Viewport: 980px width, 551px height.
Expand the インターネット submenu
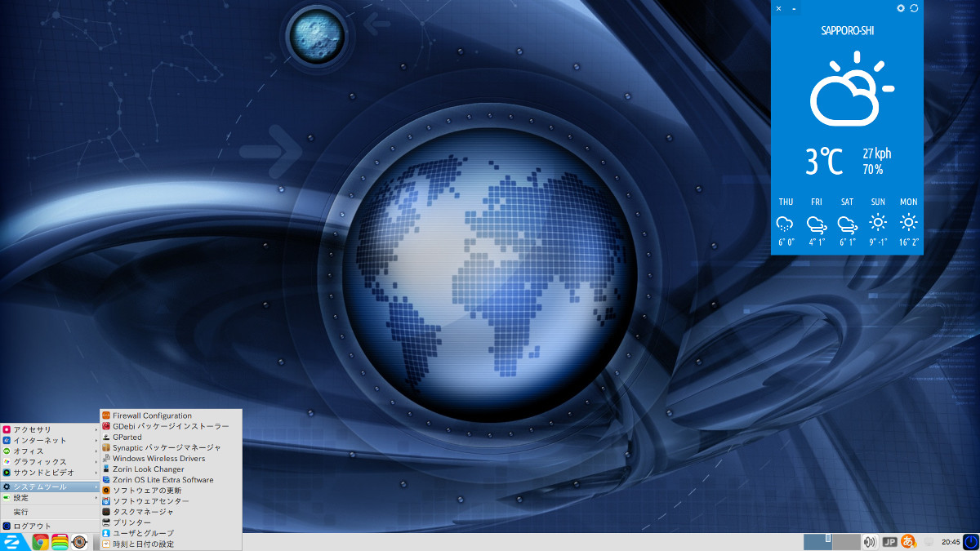(50, 440)
